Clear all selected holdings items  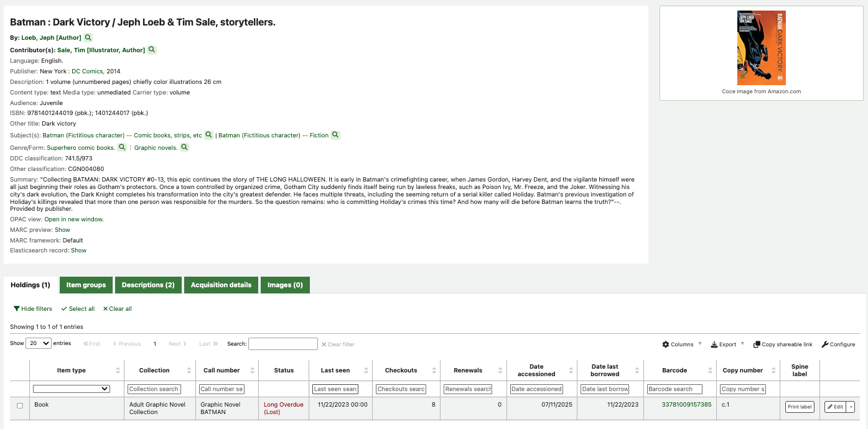coord(117,309)
